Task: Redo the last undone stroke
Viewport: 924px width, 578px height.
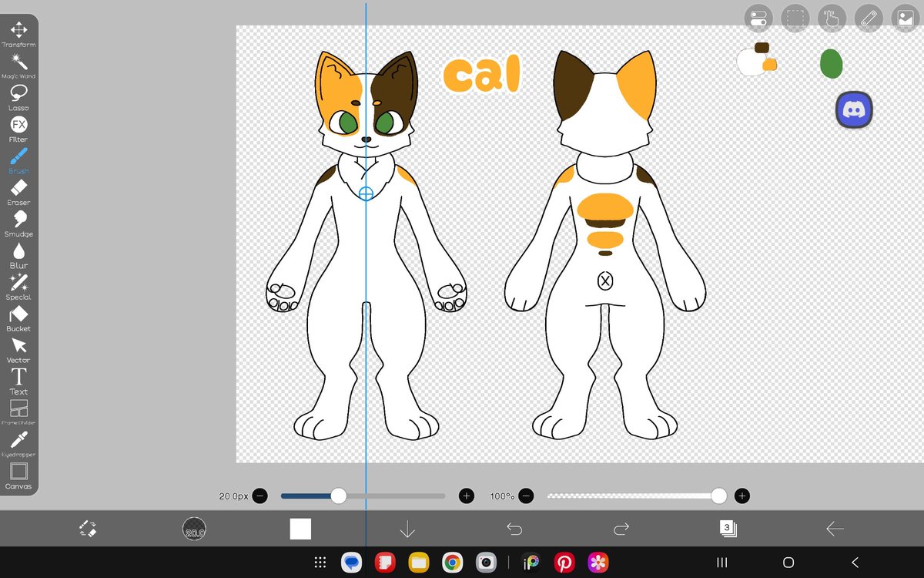Action: 621,529
